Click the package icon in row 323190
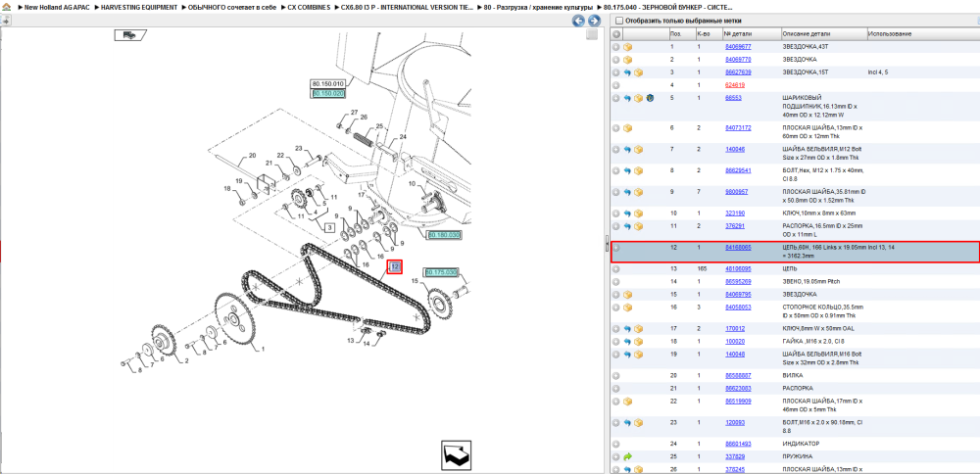 (638, 213)
